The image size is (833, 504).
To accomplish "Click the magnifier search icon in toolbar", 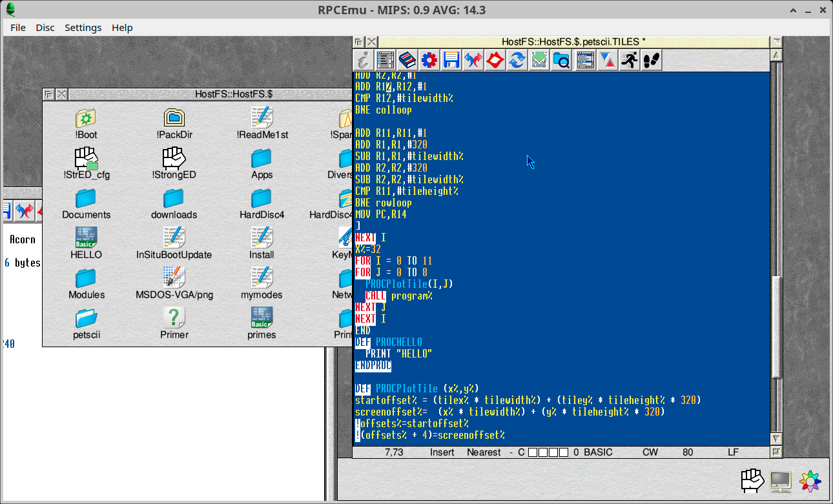I will pyautogui.click(x=562, y=60).
